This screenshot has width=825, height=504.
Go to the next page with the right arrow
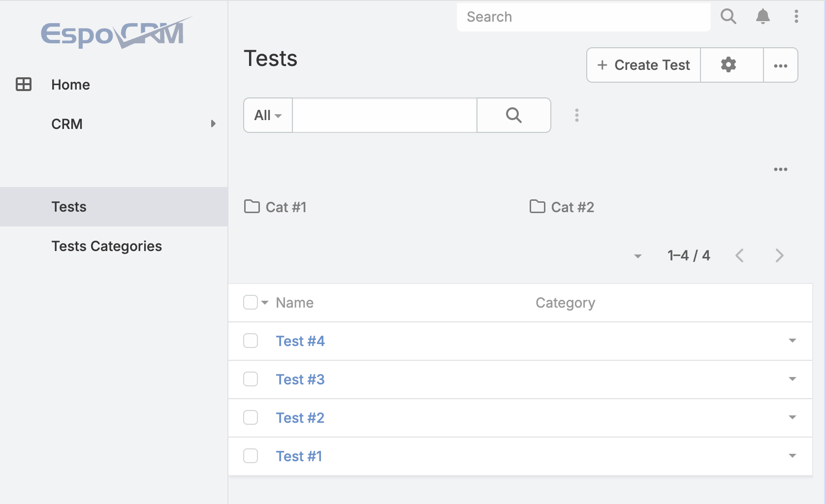[x=779, y=255]
